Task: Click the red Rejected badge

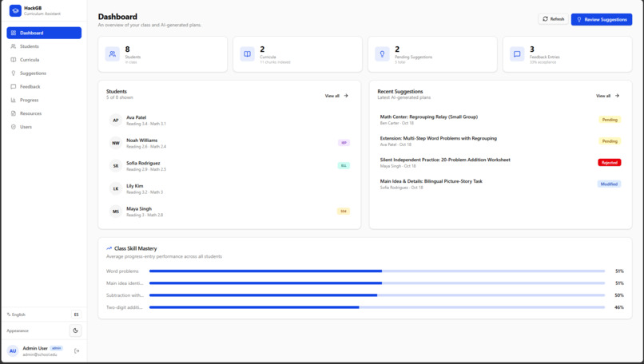Action: coord(610,163)
